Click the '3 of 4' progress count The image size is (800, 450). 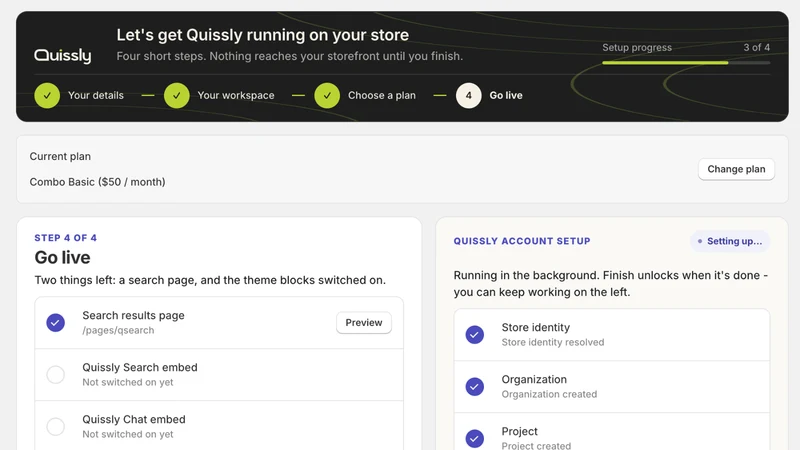point(757,47)
